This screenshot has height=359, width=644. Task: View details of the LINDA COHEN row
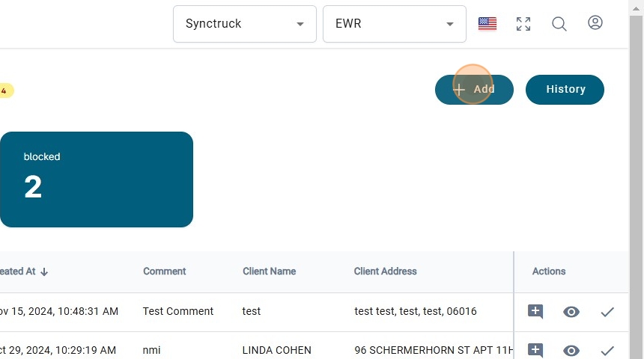(x=571, y=350)
